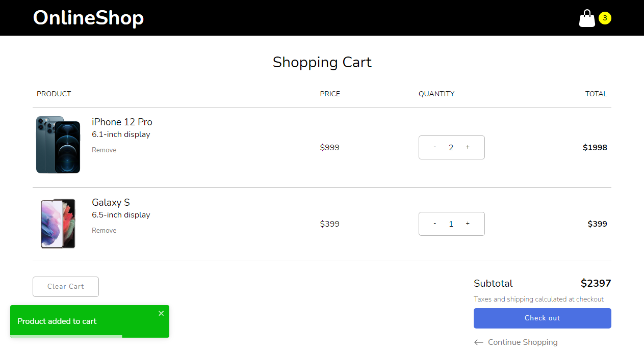Decrease iPhone 12 Pro quantity

435,147
